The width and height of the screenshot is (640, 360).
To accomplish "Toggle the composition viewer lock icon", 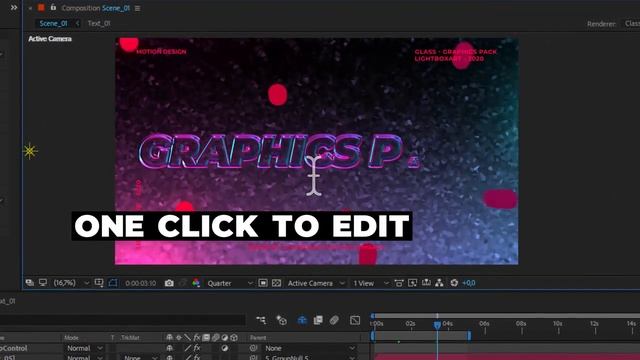I will (53, 7).
